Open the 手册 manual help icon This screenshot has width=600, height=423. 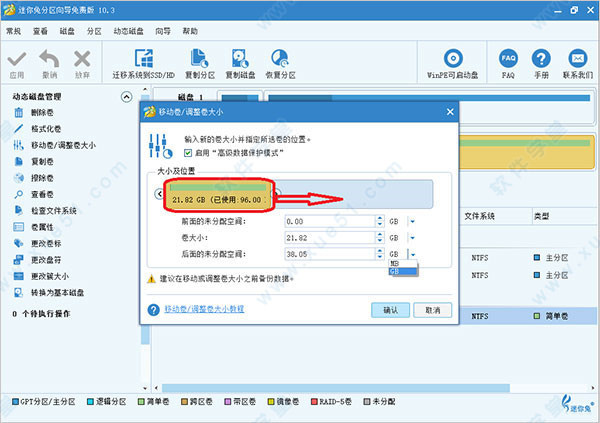541,59
